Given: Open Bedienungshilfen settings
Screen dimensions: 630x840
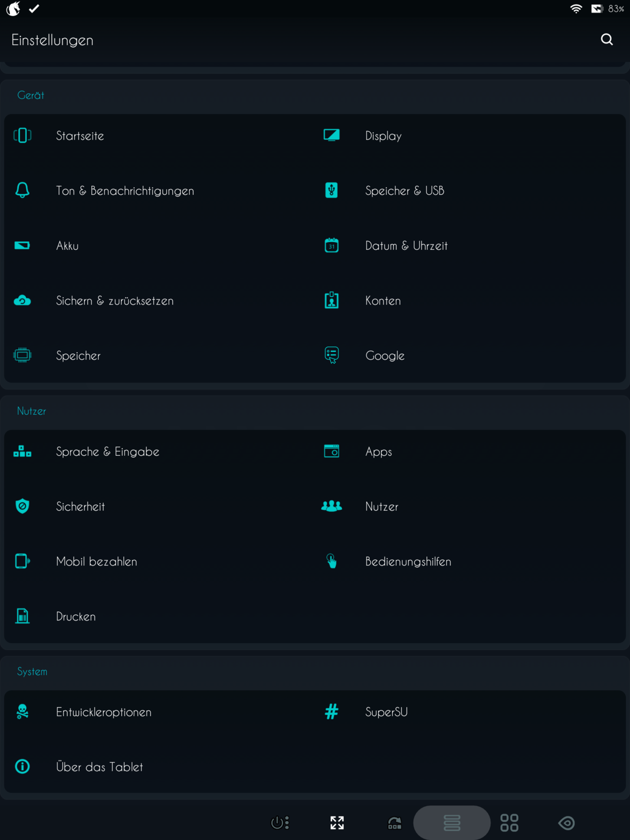Looking at the screenshot, I should coord(408,562).
